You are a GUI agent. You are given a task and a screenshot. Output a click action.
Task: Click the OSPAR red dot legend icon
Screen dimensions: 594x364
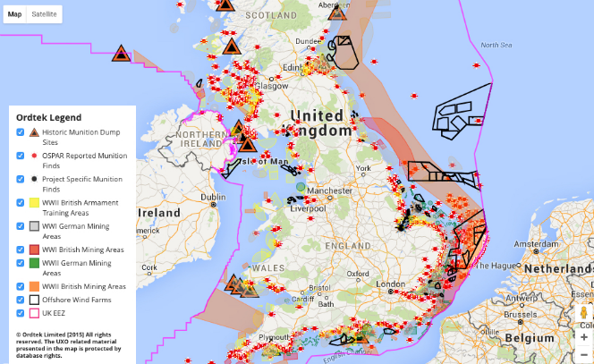click(x=34, y=156)
